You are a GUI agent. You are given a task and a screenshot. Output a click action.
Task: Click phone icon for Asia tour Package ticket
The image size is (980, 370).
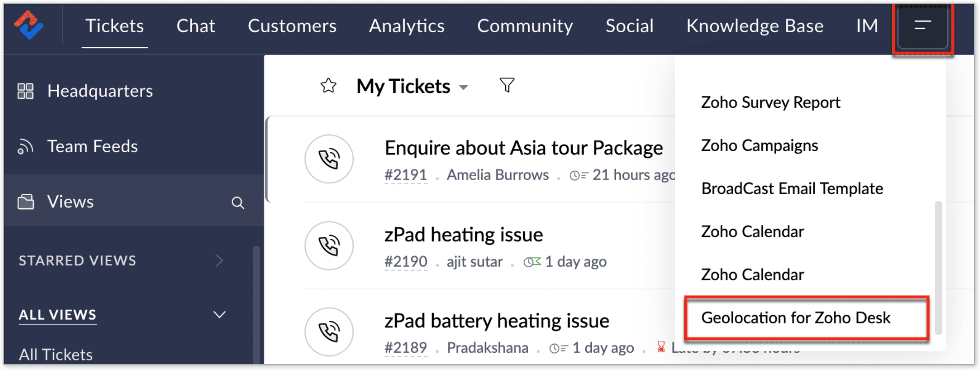pyautogui.click(x=329, y=159)
